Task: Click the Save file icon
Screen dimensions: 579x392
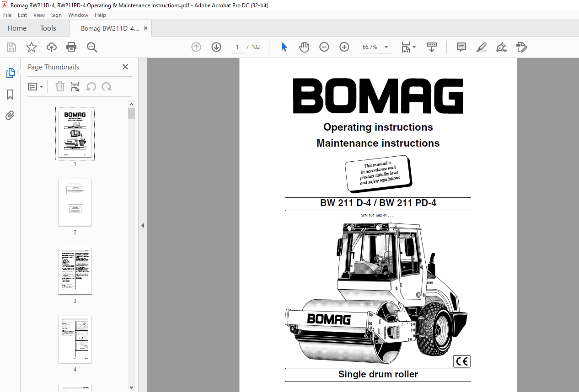Action: point(11,47)
